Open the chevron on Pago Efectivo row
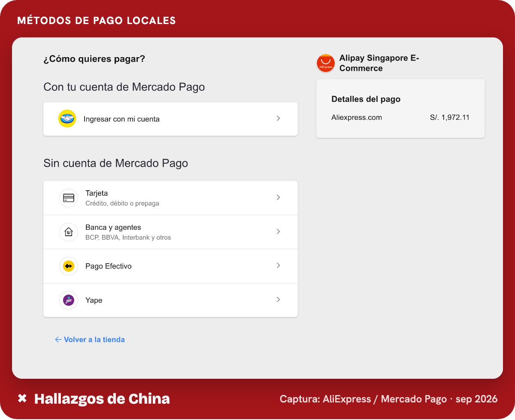This screenshot has width=515, height=420. [279, 265]
